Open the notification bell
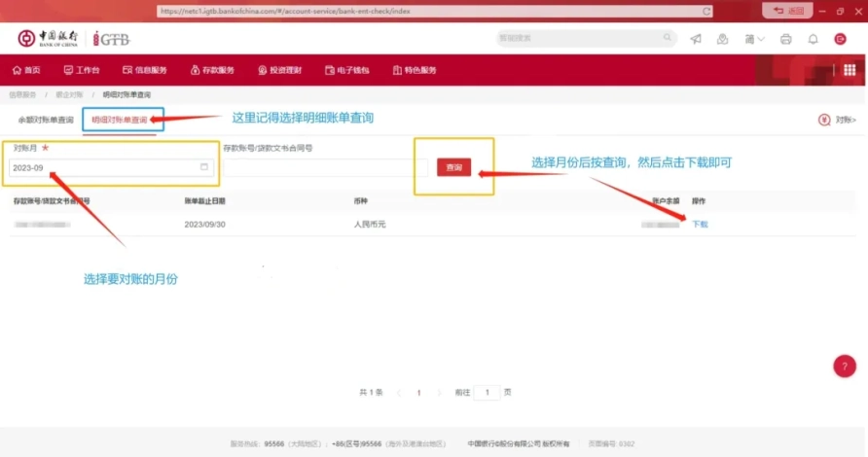This screenshot has width=868, height=457. [x=813, y=39]
